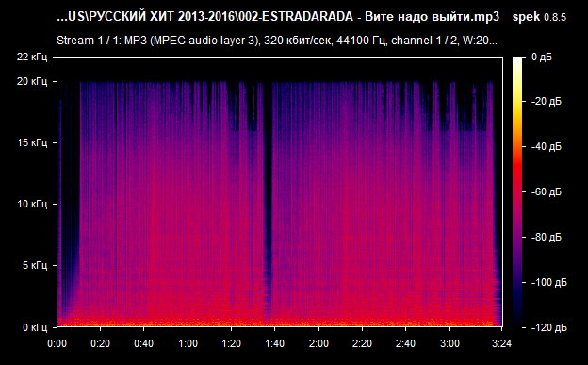Viewport: 588px width, 365px height.
Task: Click the 1:40 time axis label
Action: (x=275, y=343)
